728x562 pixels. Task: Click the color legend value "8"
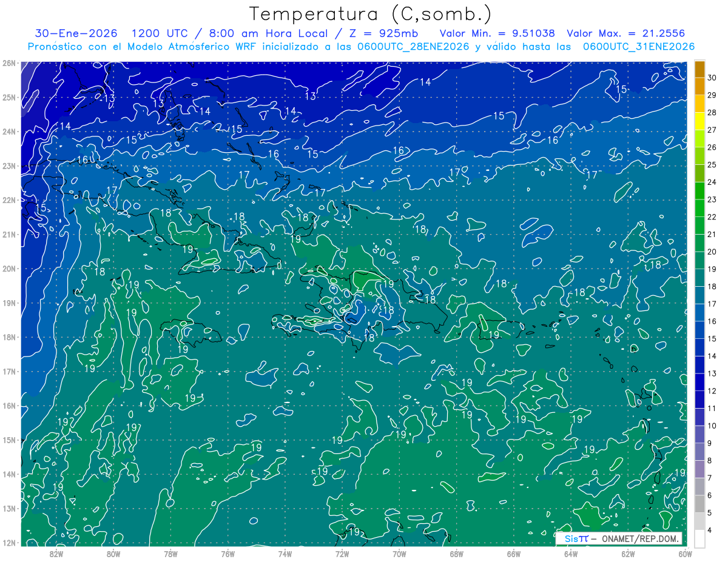coord(709,460)
